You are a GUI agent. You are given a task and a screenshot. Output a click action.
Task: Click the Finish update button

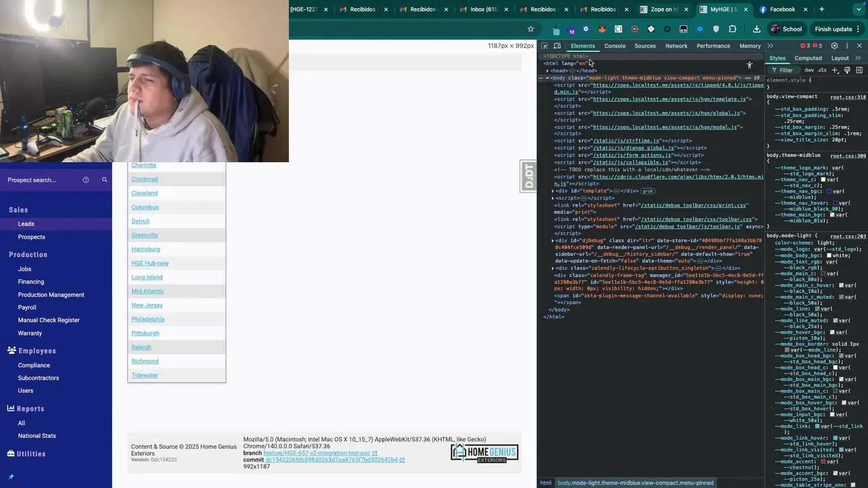[x=833, y=29]
